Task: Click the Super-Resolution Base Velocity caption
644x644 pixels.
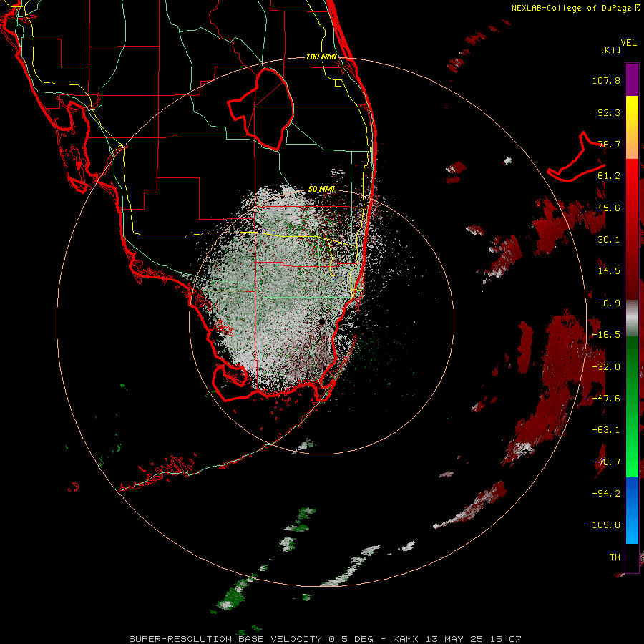Action: (325, 639)
